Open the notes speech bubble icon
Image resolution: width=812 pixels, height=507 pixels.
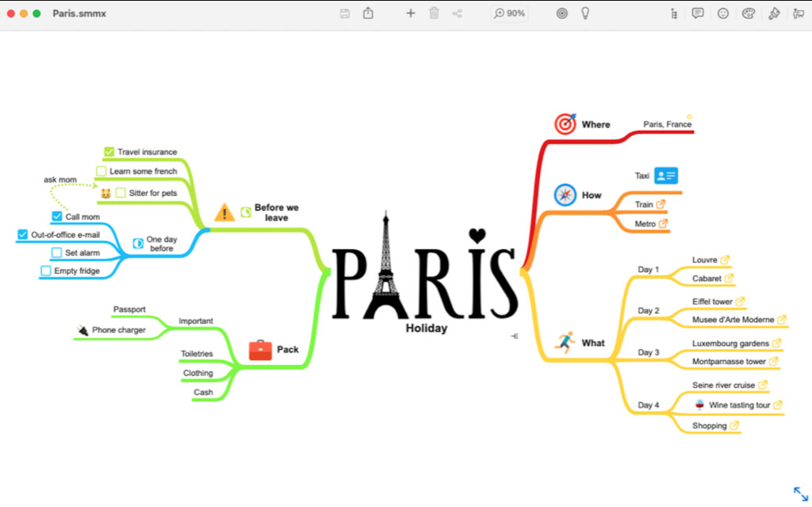(x=698, y=13)
